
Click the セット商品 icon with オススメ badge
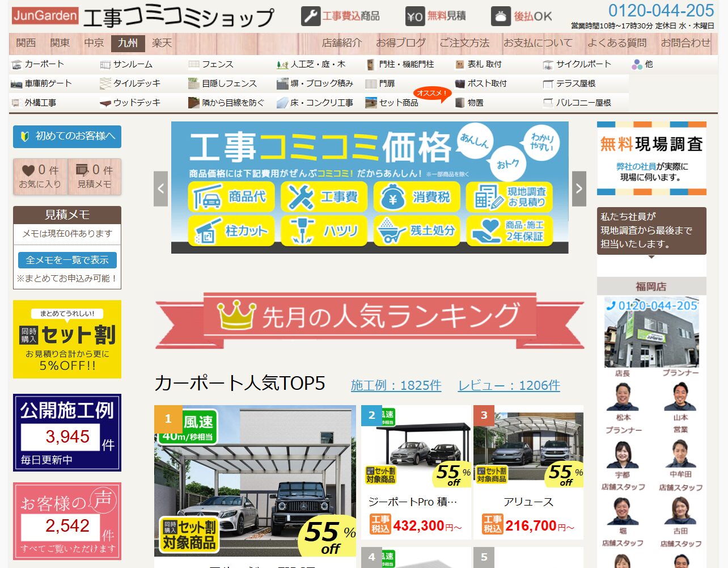click(371, 103)
